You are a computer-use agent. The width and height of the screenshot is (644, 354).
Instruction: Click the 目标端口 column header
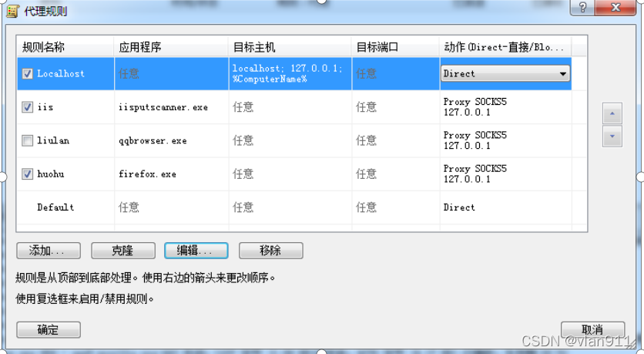tap(395, 47)
